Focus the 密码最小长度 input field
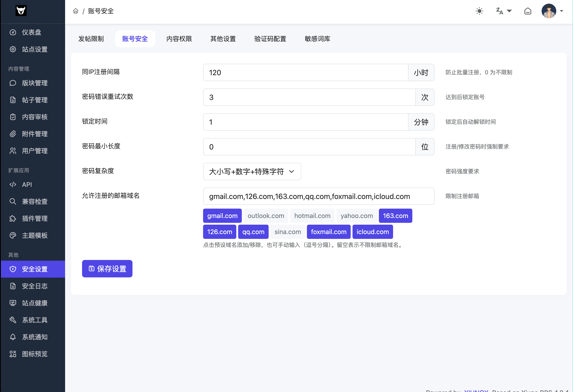Screen dimensions: 573x392 tap(309, 147)
